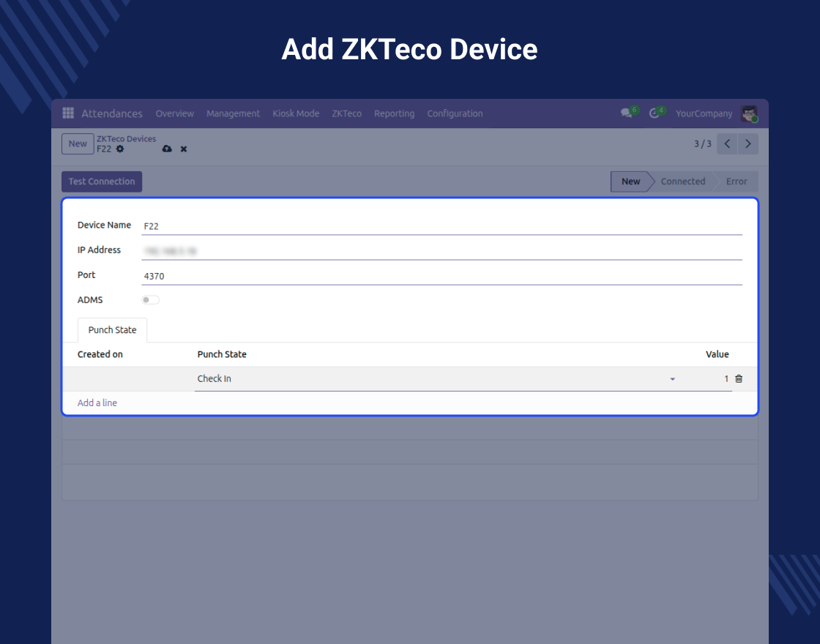820x644 pixels.
Task: Toggle the ADMS switch
Action: 150,299
